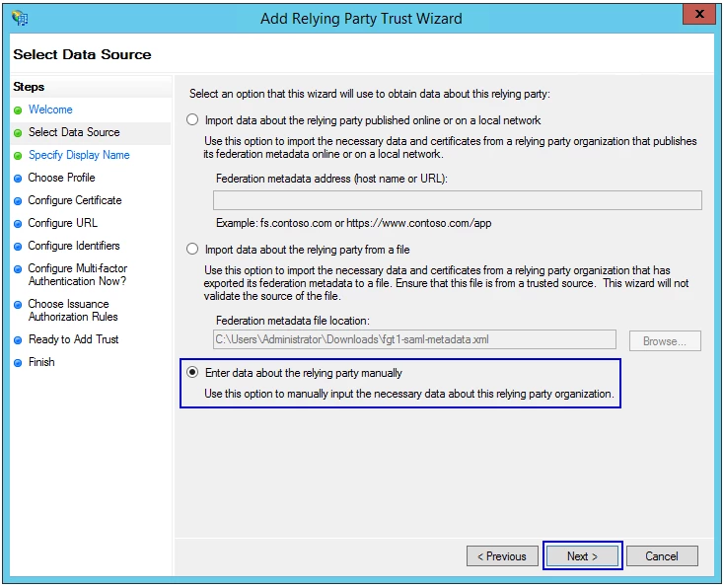
Task: Click the Ready to Add Trust step
Action: coord(73,339)
